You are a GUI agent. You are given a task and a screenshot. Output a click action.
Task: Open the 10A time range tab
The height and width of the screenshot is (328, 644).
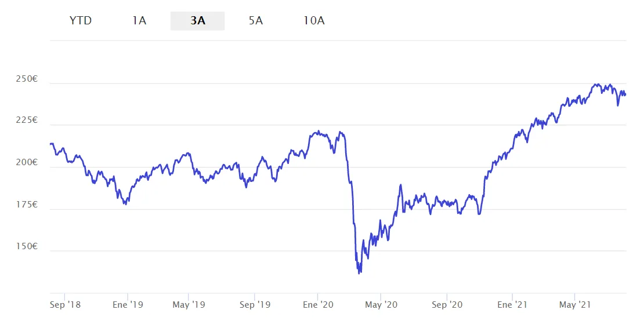[x=314, y=21]
